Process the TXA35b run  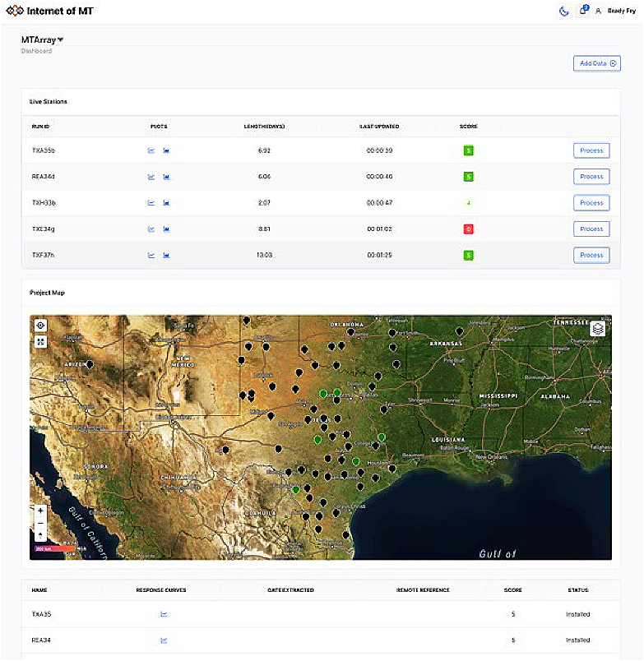click(591, 150)
